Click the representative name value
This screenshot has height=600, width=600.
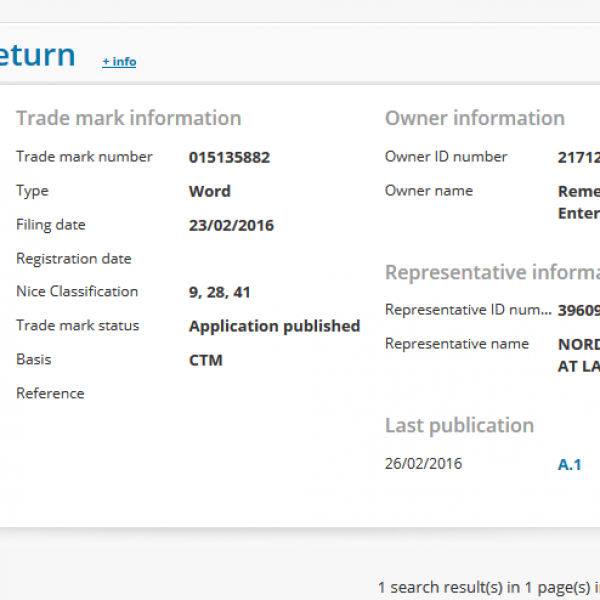(x=579, y=354)
